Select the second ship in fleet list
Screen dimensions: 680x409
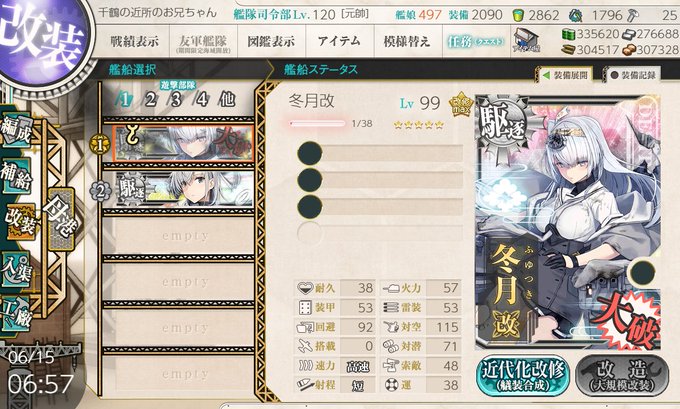(x=184, y=189)
